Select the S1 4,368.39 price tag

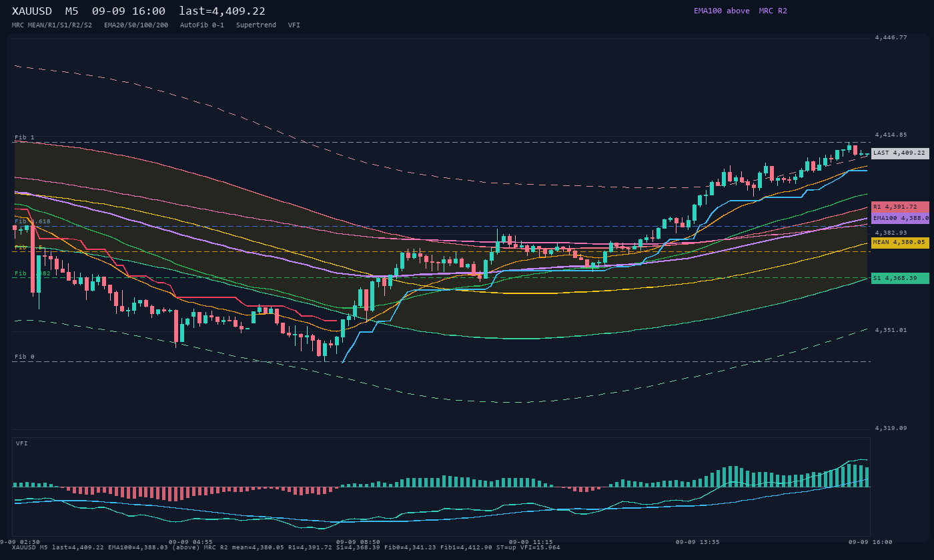(900, 278)
